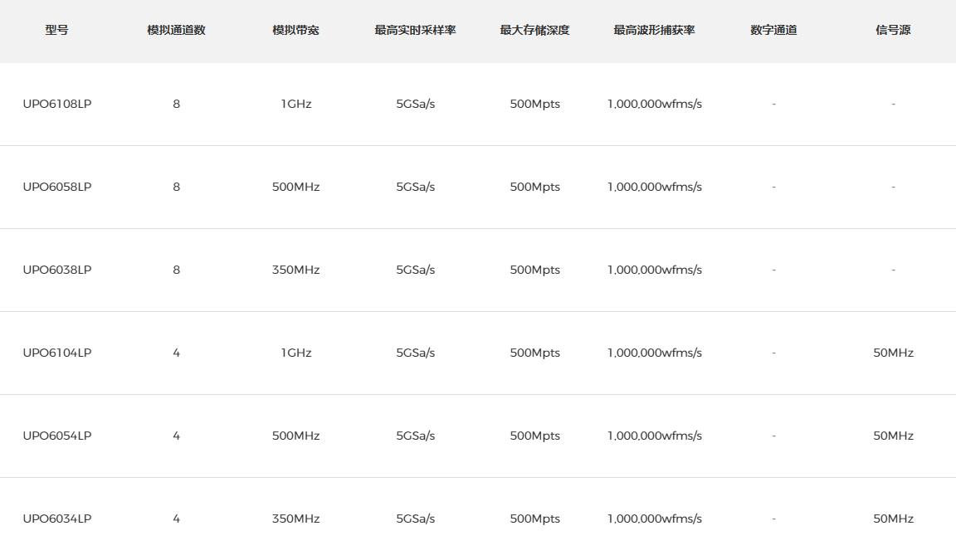Click the 信号源 column header

tap(893, 30)
